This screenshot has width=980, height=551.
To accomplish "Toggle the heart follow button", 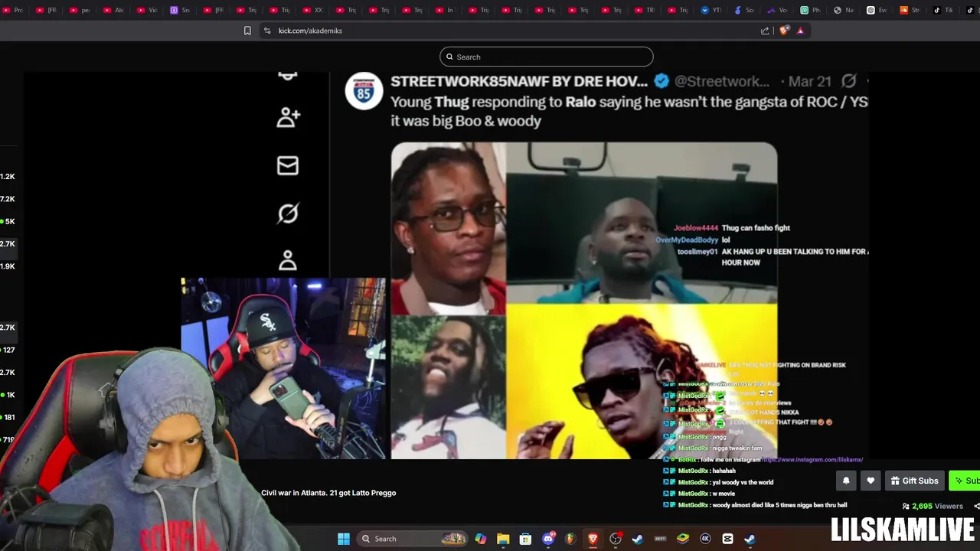I will [x=871, y=481].
